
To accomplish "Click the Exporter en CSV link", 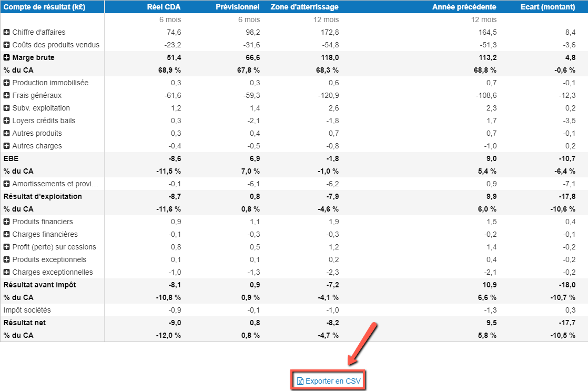I will (x=329, y=381).
